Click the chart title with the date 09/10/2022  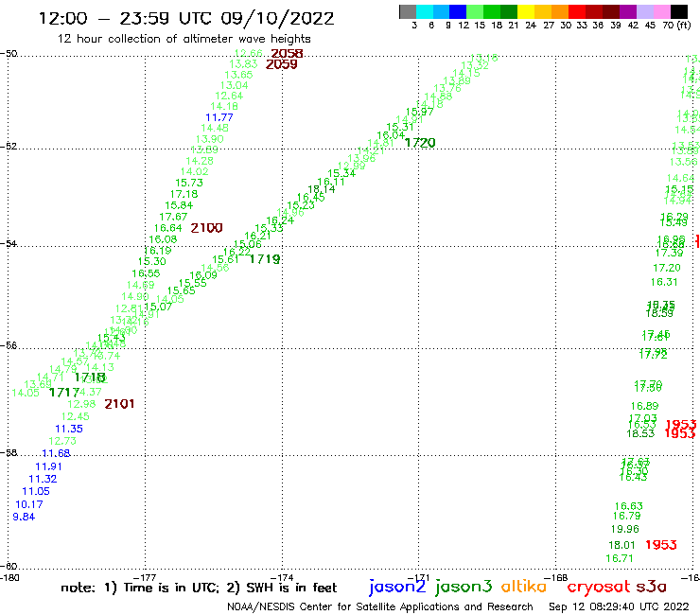(186, 18)
